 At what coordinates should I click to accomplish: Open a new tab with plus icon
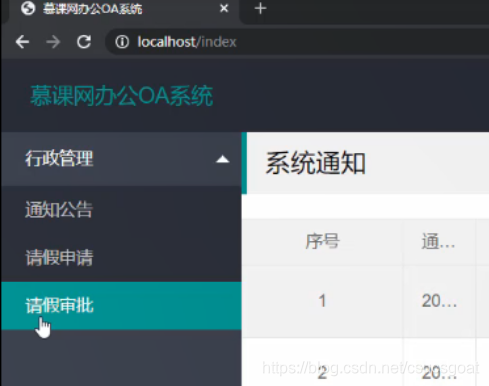pyautogui.click(x=260, y=8)
